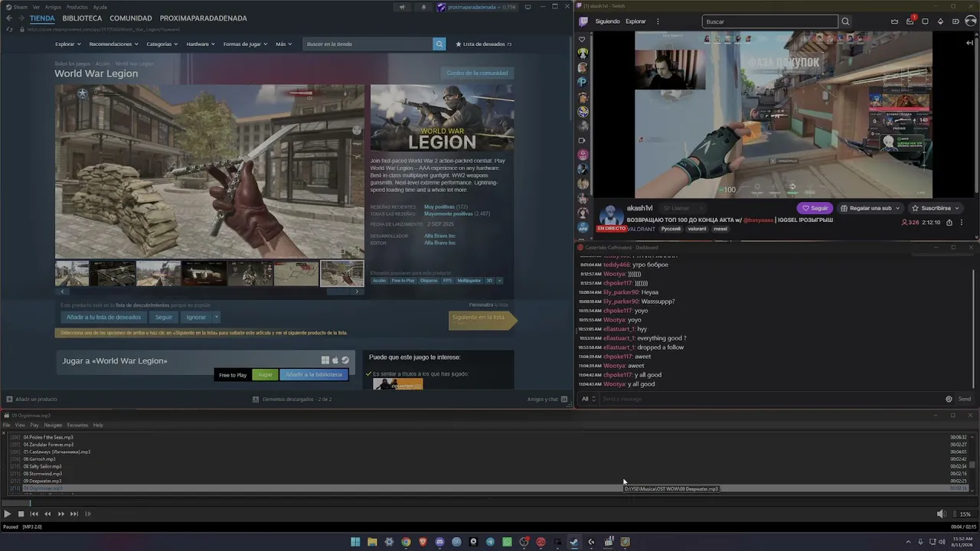Open Steam notifications bell

(423, 7)
